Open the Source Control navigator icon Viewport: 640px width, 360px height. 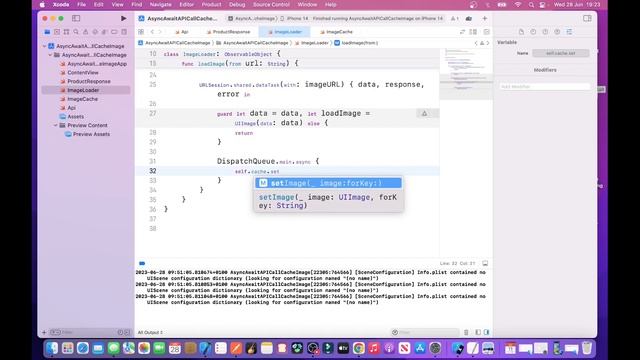[x=57, y=32]
